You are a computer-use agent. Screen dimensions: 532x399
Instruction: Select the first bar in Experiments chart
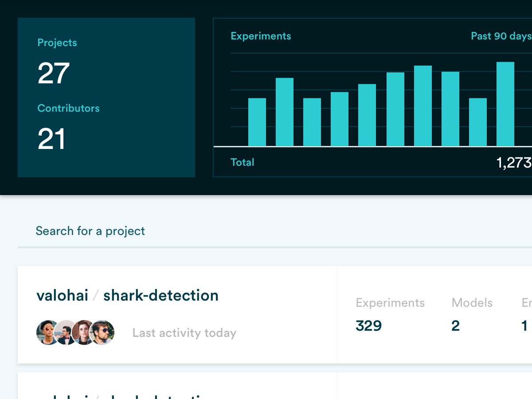[257, 122]
